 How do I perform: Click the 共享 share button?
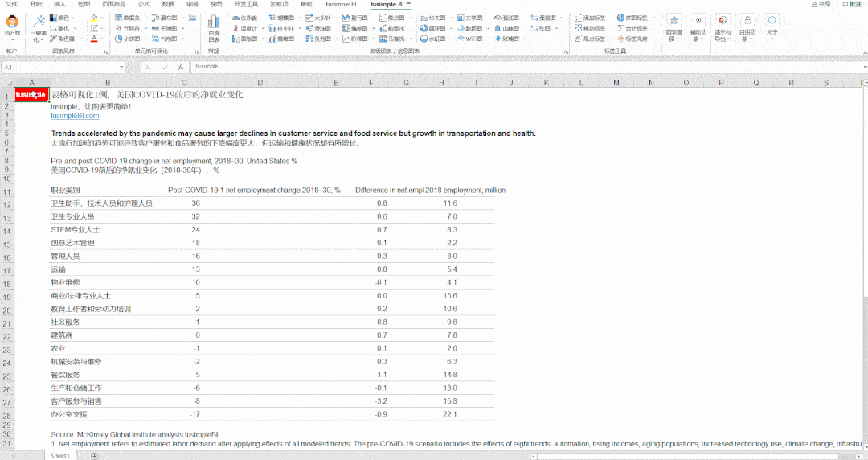click(x=821, y=4)
